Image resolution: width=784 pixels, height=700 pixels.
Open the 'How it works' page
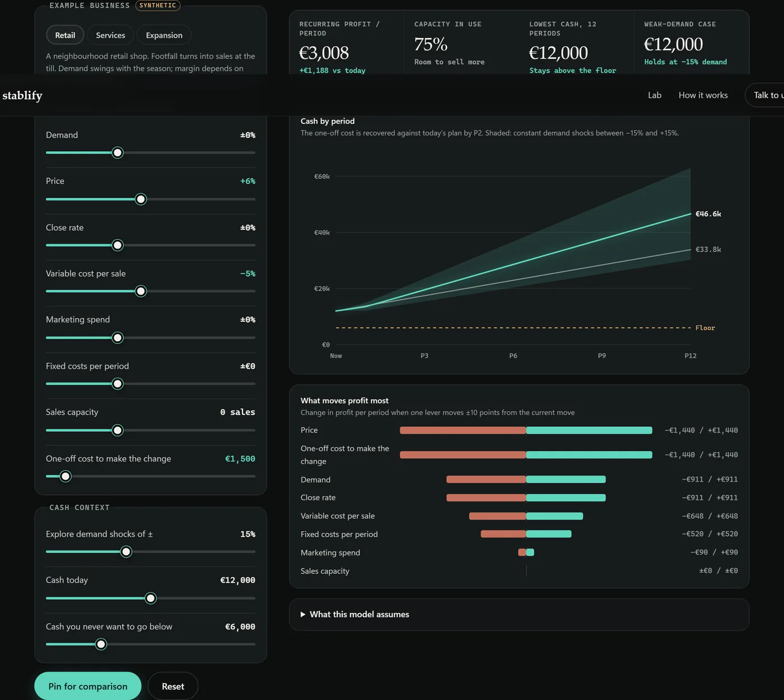pos(703,95)
